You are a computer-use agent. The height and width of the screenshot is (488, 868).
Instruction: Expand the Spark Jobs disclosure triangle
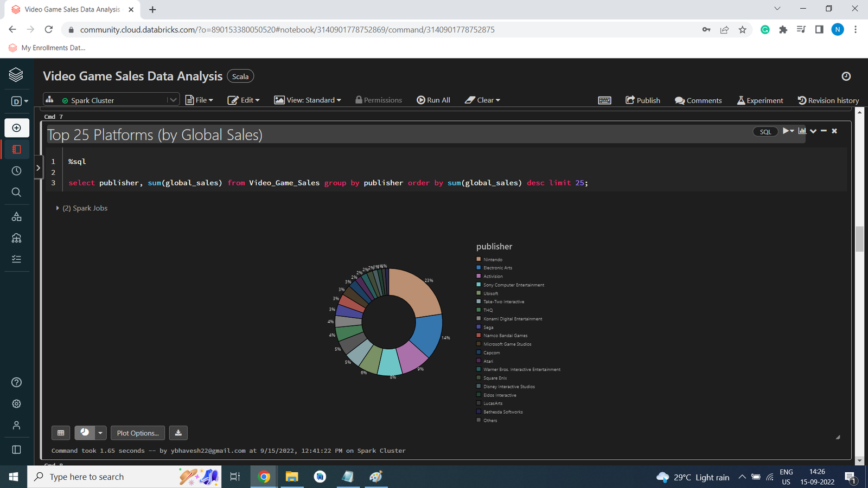pyautogui.click(x=58, y=208)
